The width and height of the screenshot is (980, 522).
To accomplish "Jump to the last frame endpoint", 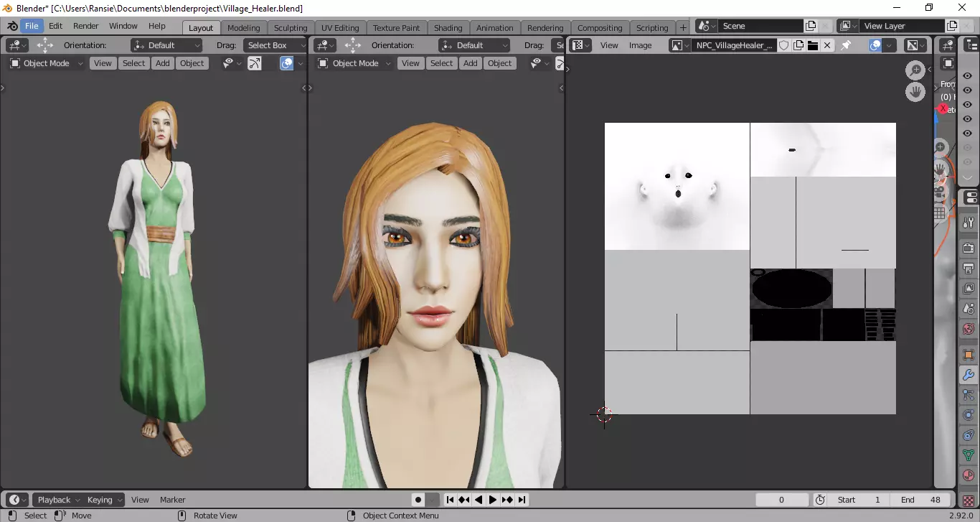I will (522, 500).
